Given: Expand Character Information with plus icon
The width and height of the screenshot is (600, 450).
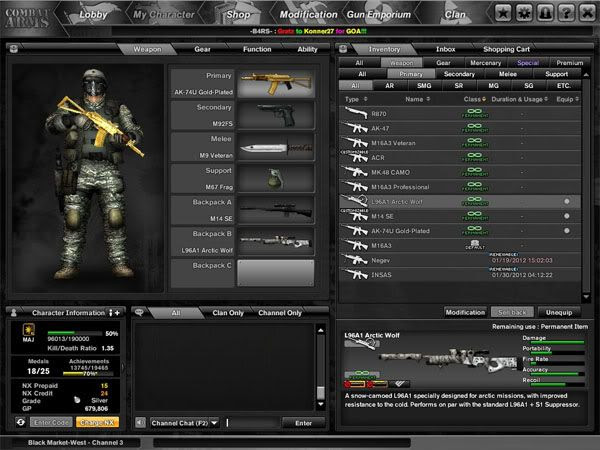Looking at the screenshot, I should tap(117, 313).
